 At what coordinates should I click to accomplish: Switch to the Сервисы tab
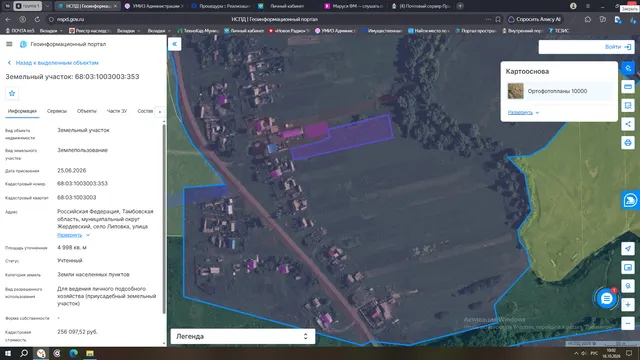point(57,111)
